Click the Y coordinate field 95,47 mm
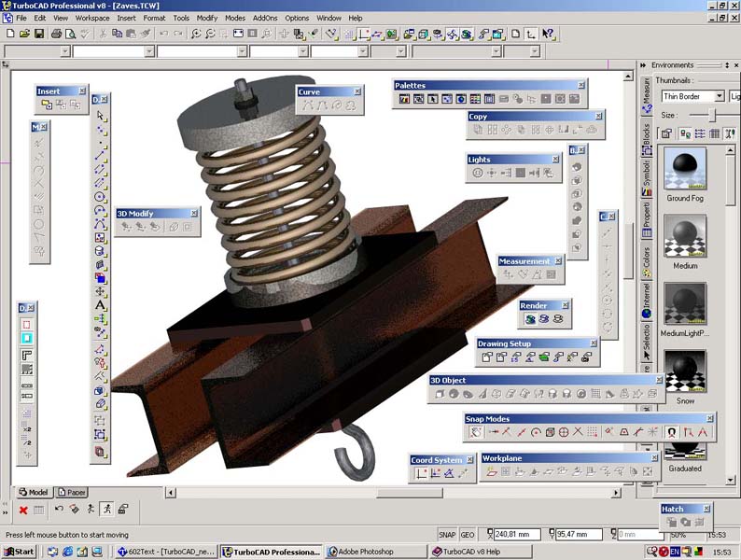The height and width of the screenshot is (560, 741). point(579,535)
